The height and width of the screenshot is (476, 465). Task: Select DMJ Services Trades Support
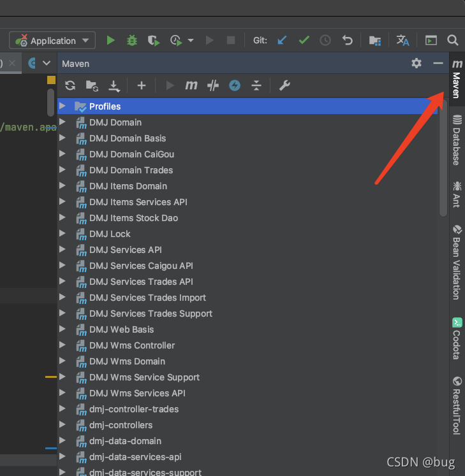[151, 314]
